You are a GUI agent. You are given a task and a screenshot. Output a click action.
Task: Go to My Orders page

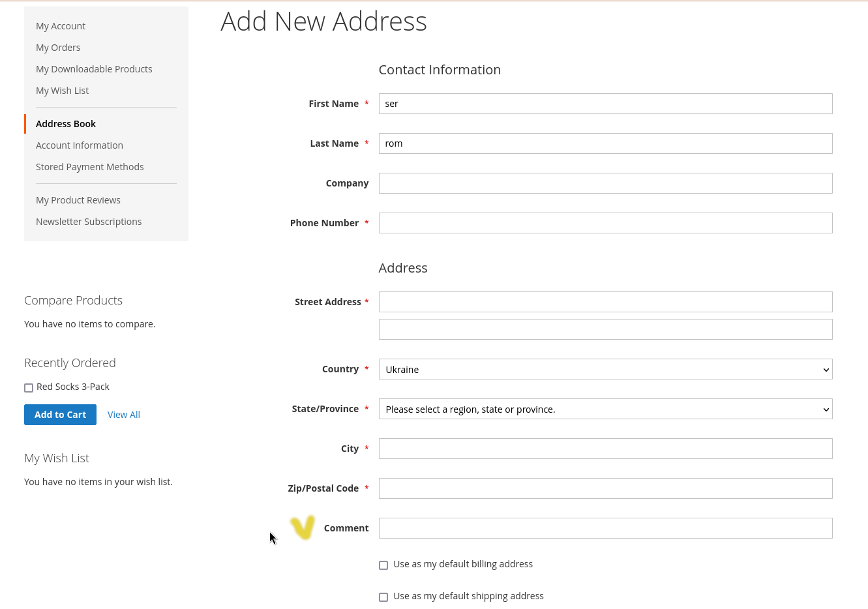tap(58, 48)
